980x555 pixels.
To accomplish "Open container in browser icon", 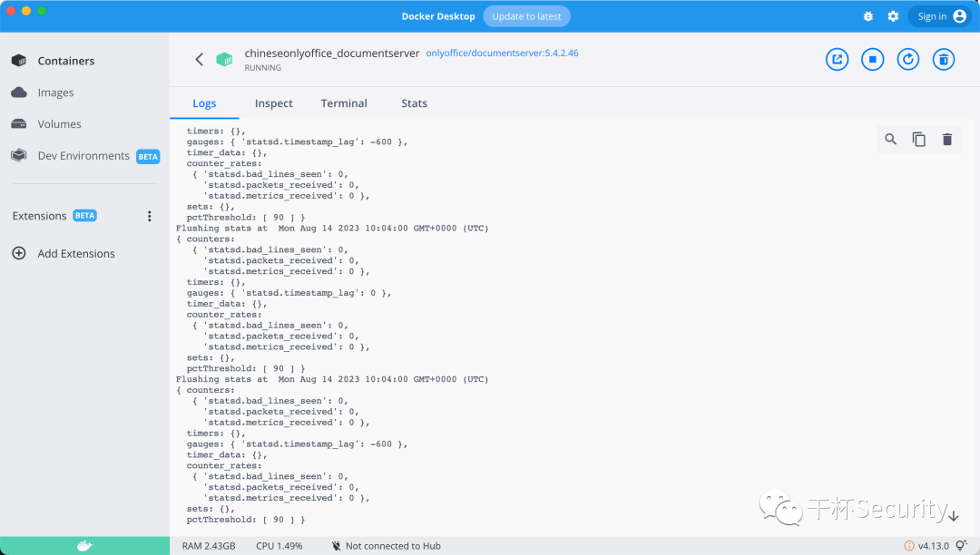I will (x=837, y=60).
